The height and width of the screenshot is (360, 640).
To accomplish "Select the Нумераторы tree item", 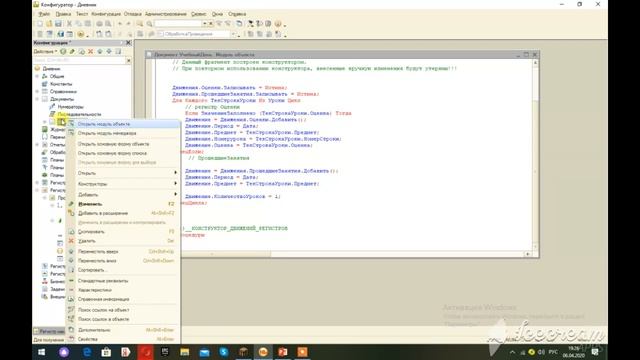I will pyautogui.click(x=70, y=107).
